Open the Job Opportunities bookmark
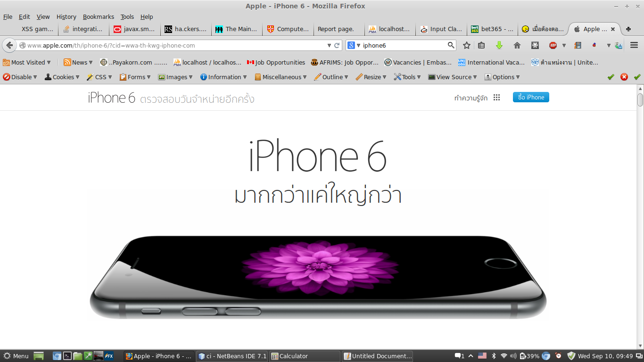The width and height of the screenshot is (644, 362). (x=276, y=62)
